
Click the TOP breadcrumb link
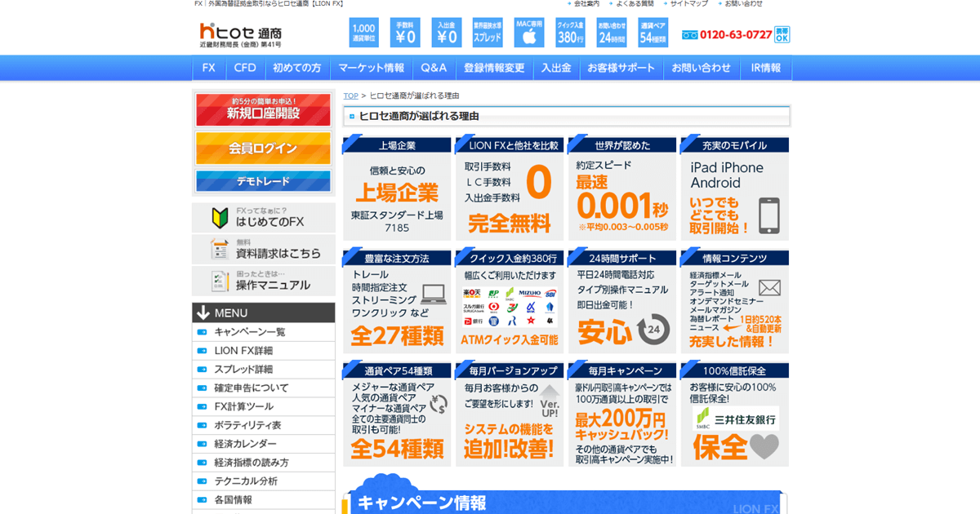pos(350,95)
